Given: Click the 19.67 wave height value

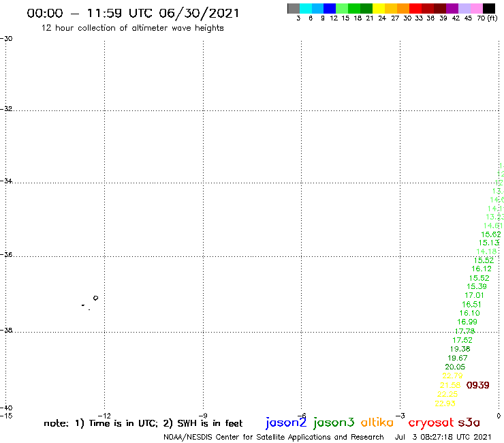Looking at the screenshot, I should point(458,358).
